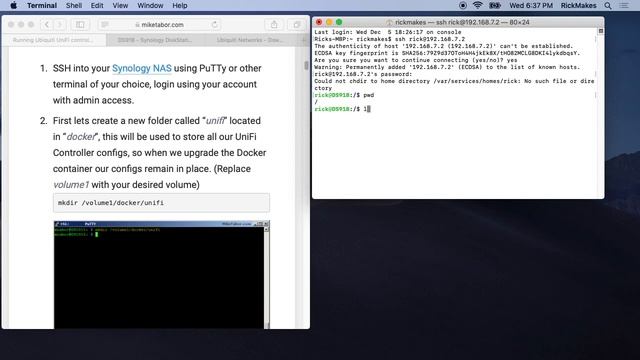The width and height of the screenshot is (640, 360).
Task: Go back in Safari
Action: pyautogui.click(x=47, y=24)
